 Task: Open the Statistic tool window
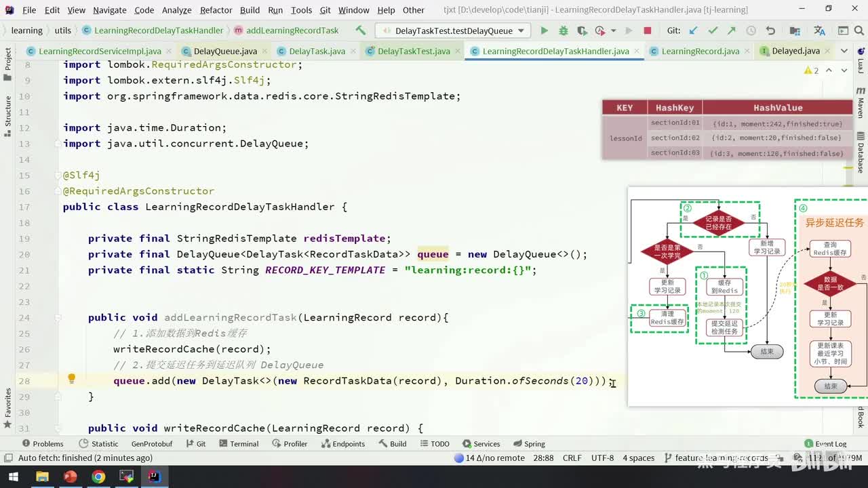pos(98,444)
